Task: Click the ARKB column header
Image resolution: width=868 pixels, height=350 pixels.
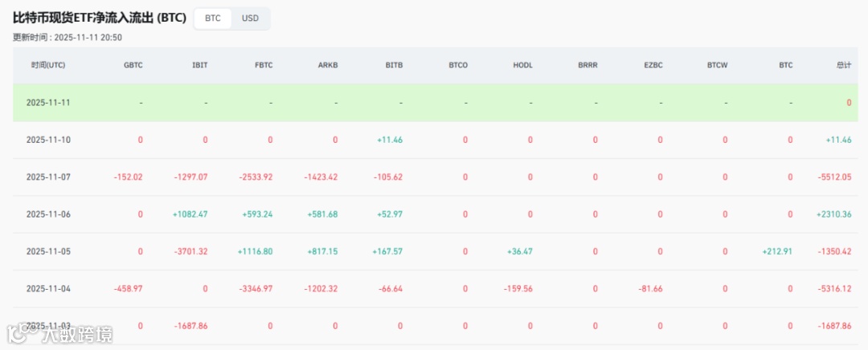Action: (328, 65)
